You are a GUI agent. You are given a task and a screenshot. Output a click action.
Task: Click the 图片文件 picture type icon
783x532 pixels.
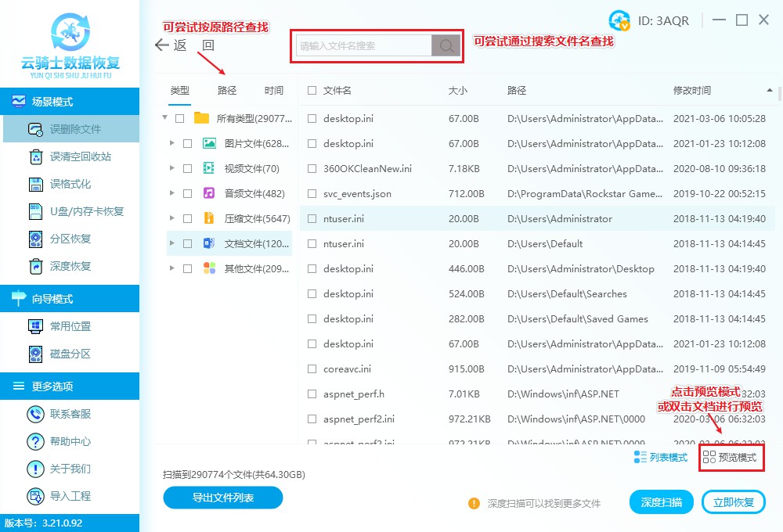(209, 144)
